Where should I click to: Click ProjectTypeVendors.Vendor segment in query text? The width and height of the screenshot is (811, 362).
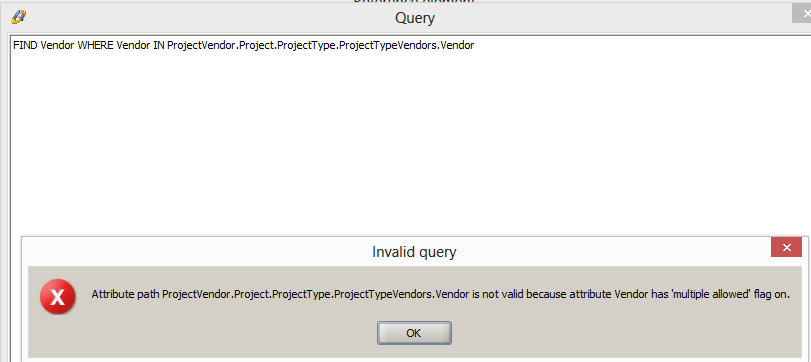click(407, 46)
